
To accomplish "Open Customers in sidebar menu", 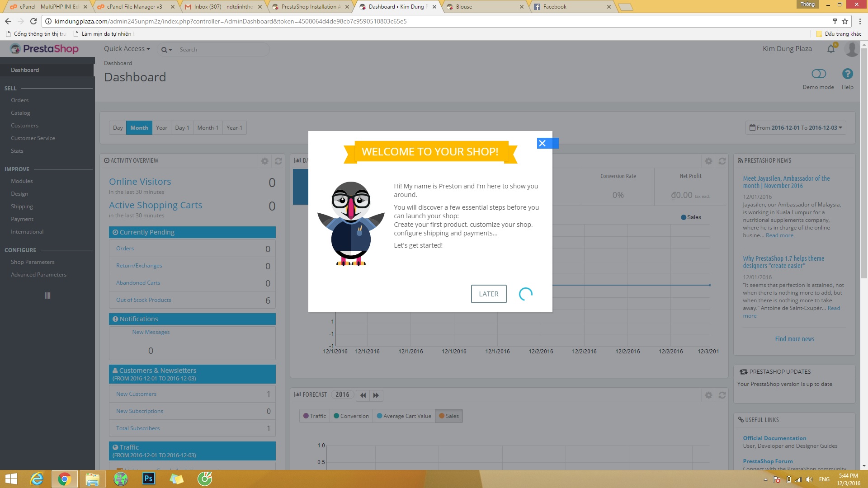I will 24,126.
